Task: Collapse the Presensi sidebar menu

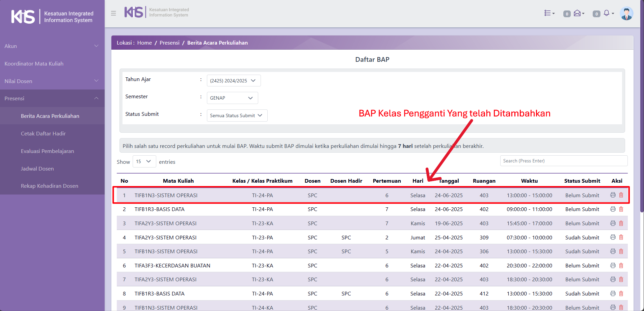Action: (x=52, y=98)
